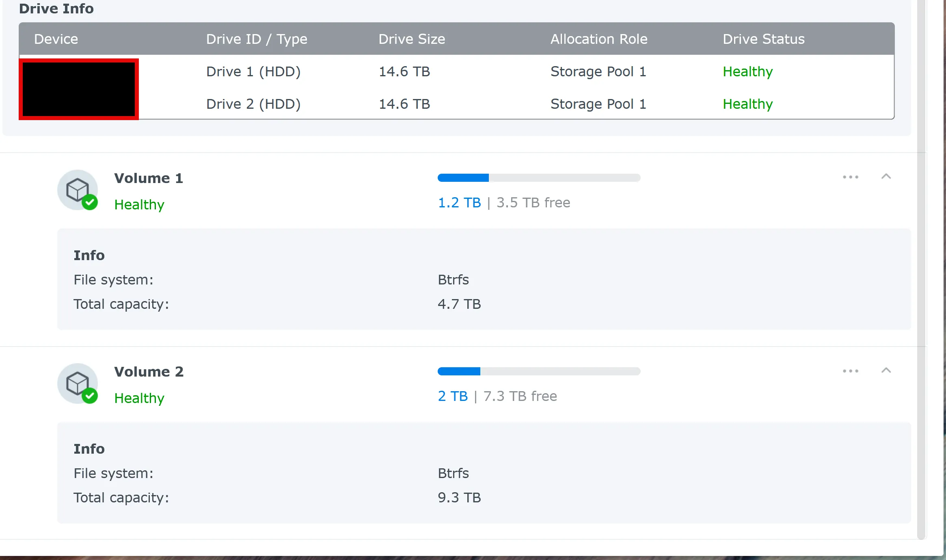Expand the Drive 1 (HDD) table row
This screenshot has height=560, width=946.
[254, 71]
